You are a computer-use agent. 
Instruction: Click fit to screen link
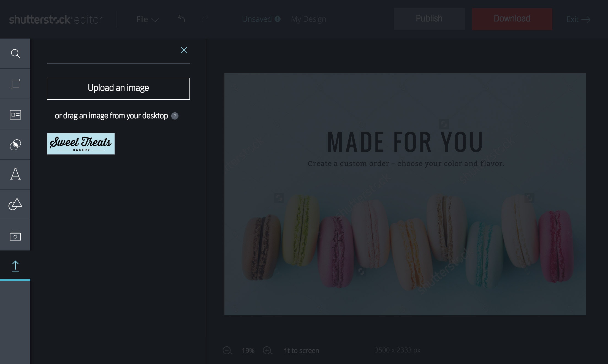click(x=302, y=351)
